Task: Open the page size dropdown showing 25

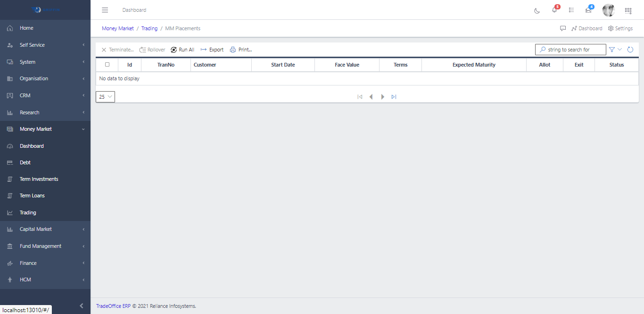Action: [x=105, y=97]
